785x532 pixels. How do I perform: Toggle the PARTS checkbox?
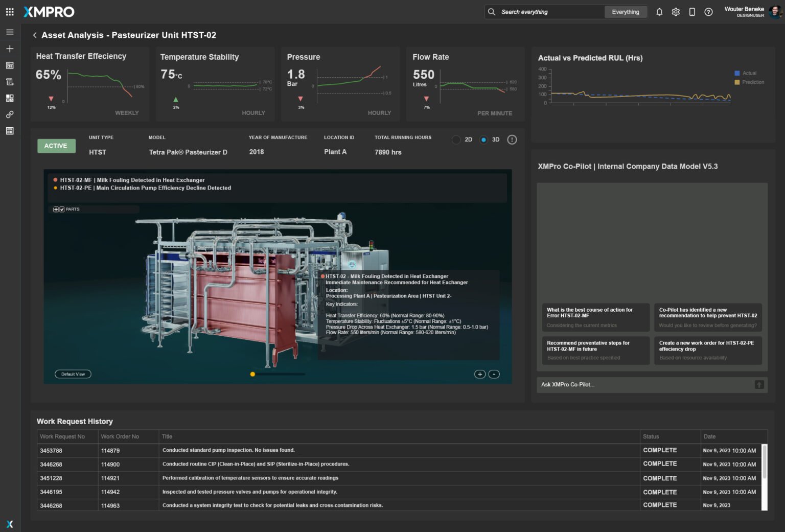pos(62,210)
